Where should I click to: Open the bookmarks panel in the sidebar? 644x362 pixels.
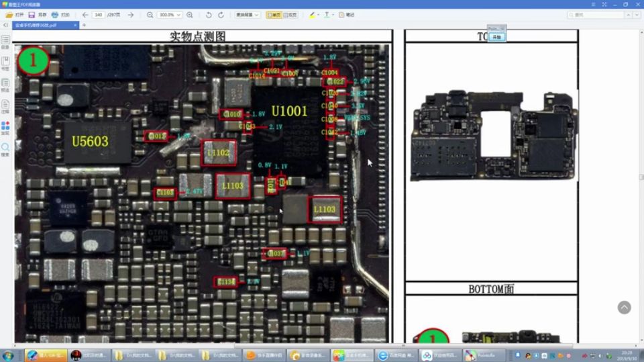coord(5,63)
